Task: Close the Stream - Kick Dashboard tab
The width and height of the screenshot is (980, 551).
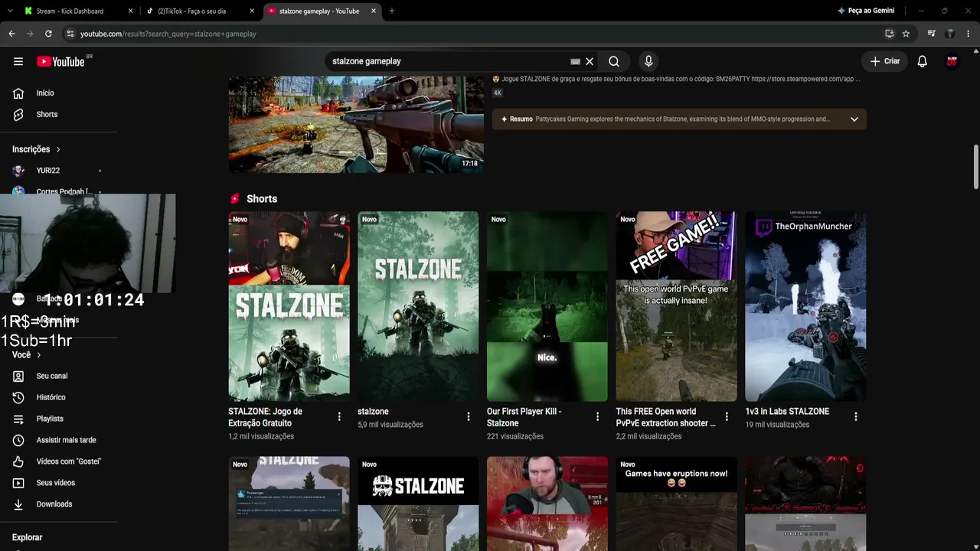Action: coord(130,11)
